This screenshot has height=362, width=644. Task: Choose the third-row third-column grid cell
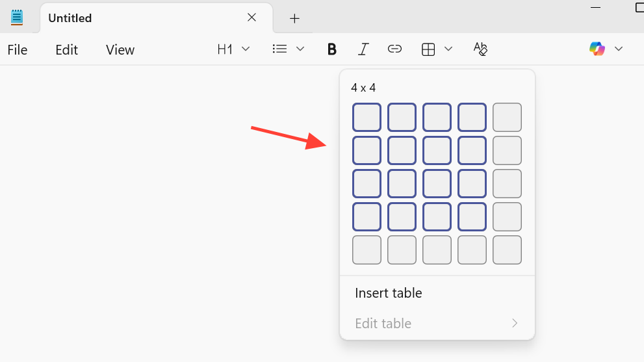click(437, 184)
